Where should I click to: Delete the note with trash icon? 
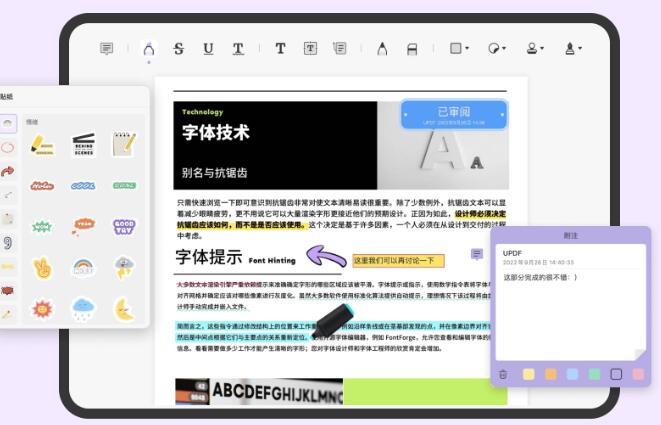coord(503,374)
